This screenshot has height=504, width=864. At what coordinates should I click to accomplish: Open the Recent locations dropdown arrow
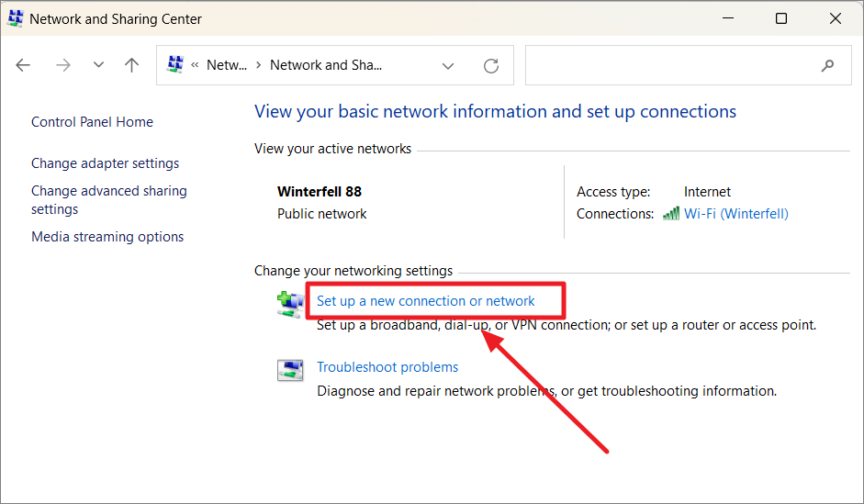point(98,65)
